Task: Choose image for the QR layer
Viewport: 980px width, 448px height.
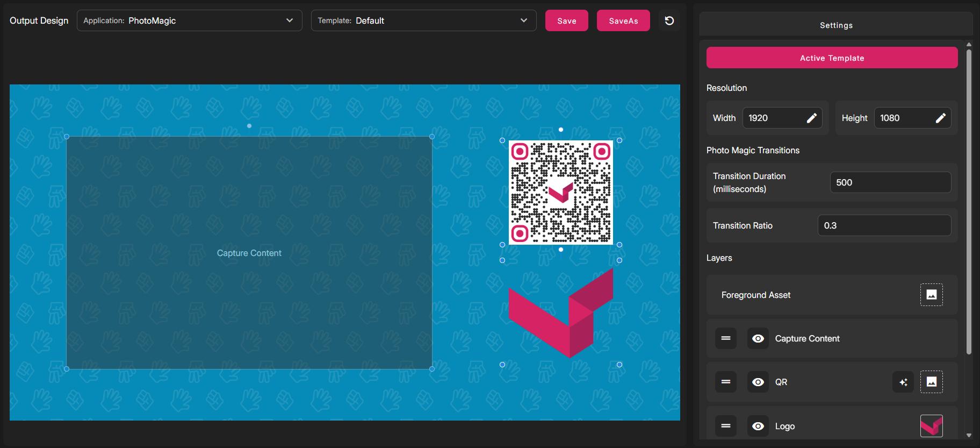Action: click(x=931, y=382)
